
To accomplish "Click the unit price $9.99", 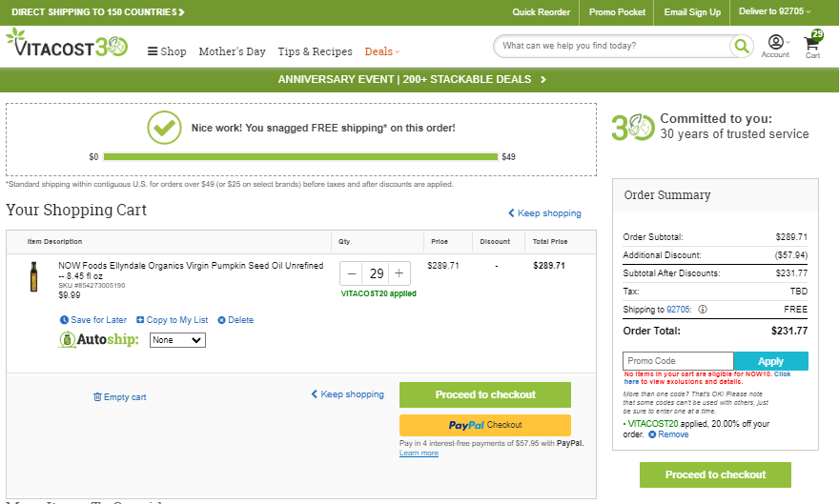I will (70, 295).
